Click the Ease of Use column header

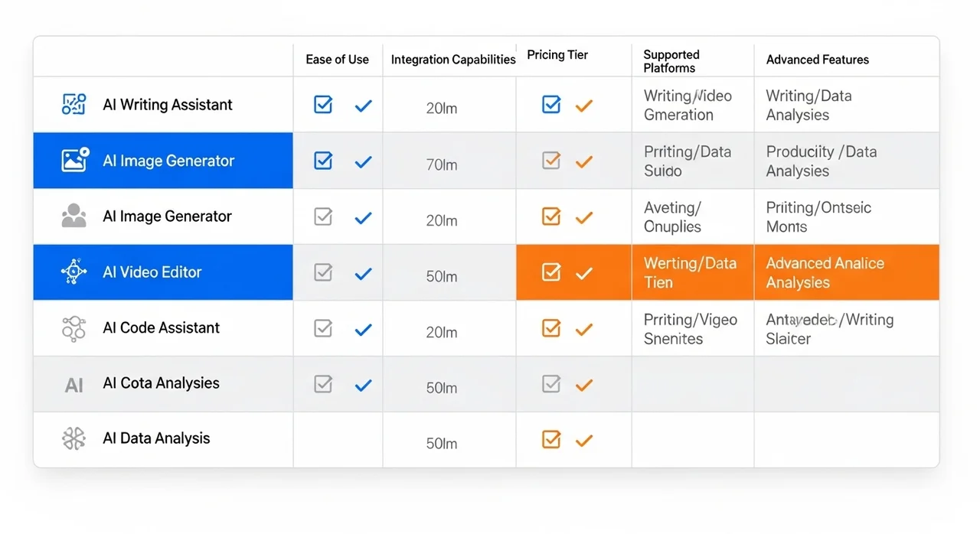[337, 60]
